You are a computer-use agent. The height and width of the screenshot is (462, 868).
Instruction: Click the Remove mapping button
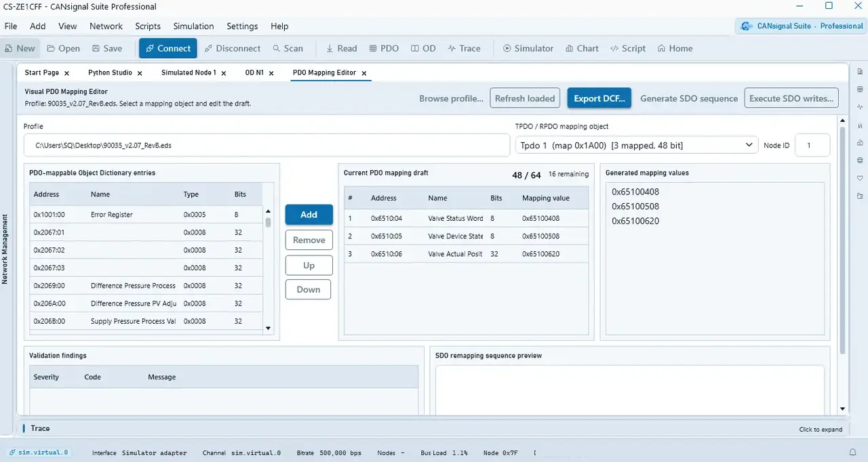coord(309,240)
